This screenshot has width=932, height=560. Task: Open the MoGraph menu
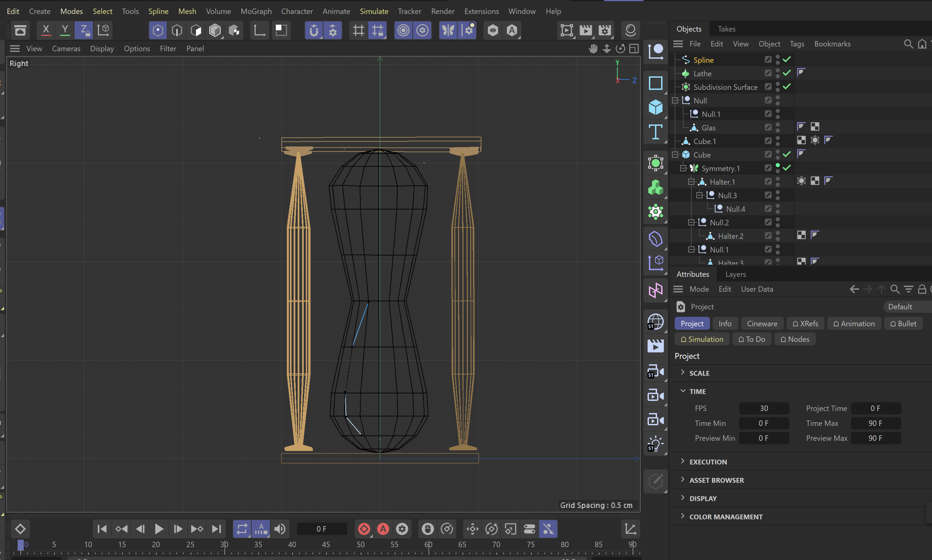tap(256, 11)
